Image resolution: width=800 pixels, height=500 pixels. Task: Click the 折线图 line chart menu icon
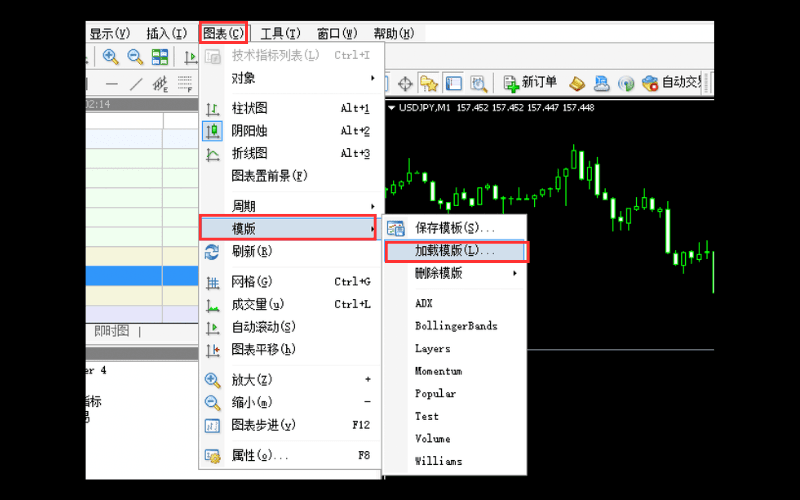213,154
